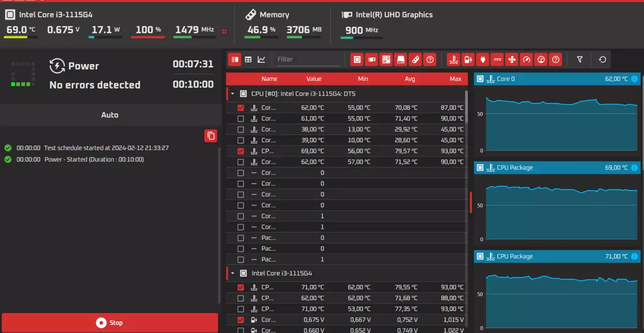Uncheck the sensor row with 62,00 °C, min 55,00 °C
The width and height of the screenshot is (644, 333).
(x=240, y=108)
